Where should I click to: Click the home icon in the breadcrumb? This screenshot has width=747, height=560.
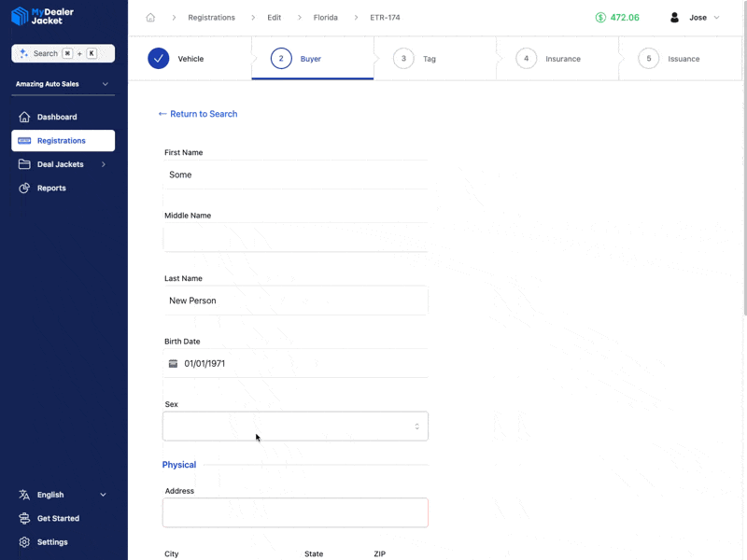click(149, 17)
